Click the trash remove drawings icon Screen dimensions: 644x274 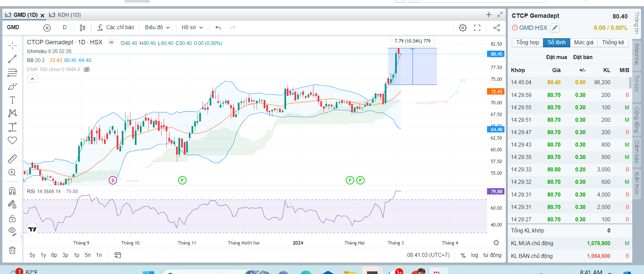[12, 250]
